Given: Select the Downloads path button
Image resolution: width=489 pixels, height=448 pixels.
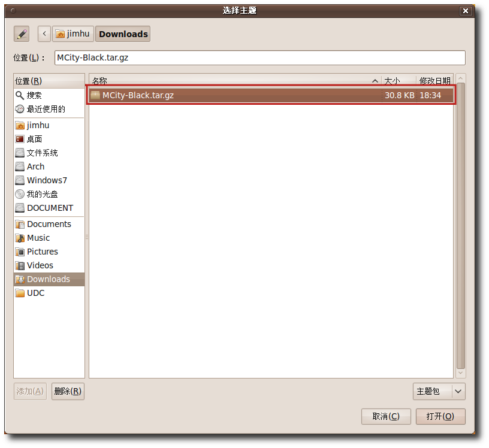Looking at the screenshot, I should click(123, 34).
